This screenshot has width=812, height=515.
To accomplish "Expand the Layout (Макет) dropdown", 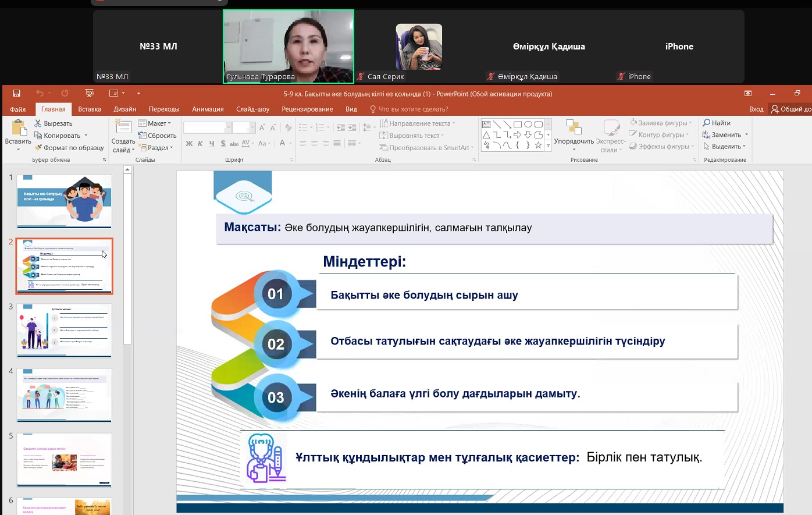I will tap(155, 123).
